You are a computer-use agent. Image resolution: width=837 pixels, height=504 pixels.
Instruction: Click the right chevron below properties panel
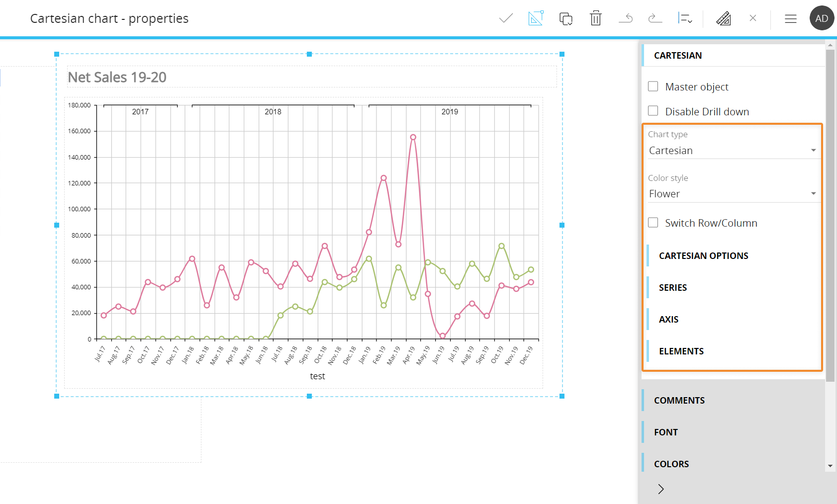pos(661,489)
